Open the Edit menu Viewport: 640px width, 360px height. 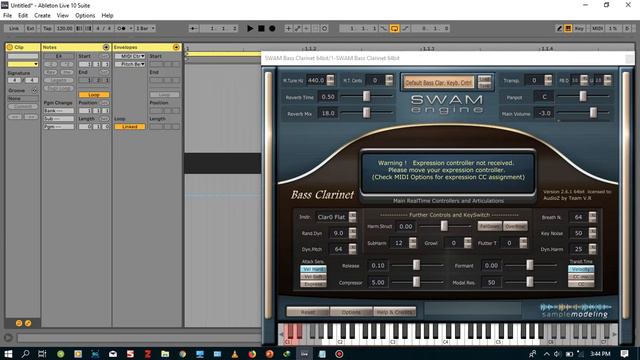tap(23, 16)
